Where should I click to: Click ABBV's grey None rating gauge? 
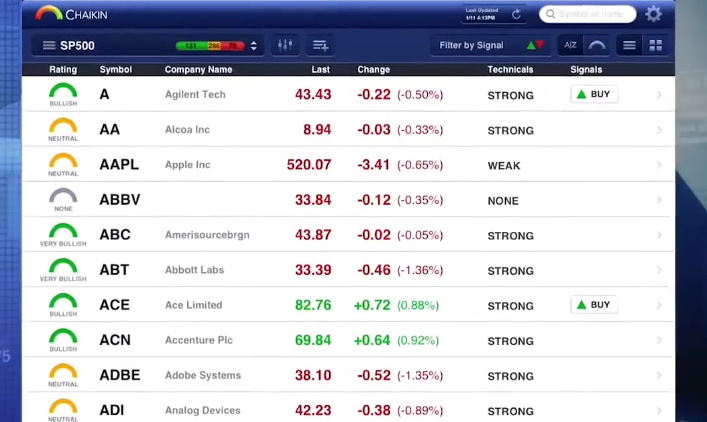pyautogui.click(x=63, y=199)
